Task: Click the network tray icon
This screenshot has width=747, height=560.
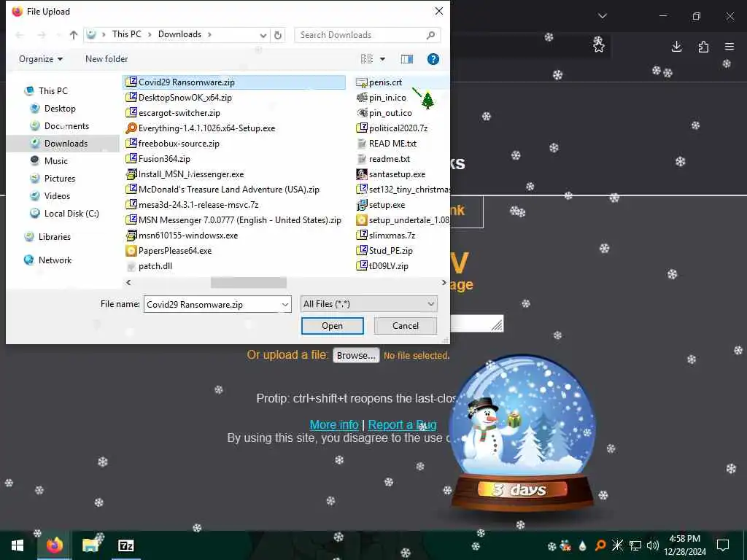Action: (635, 545)
